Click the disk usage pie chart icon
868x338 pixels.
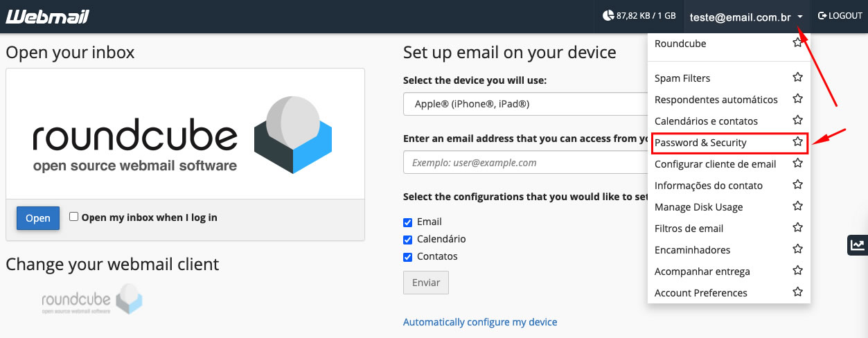coord(608,15)
